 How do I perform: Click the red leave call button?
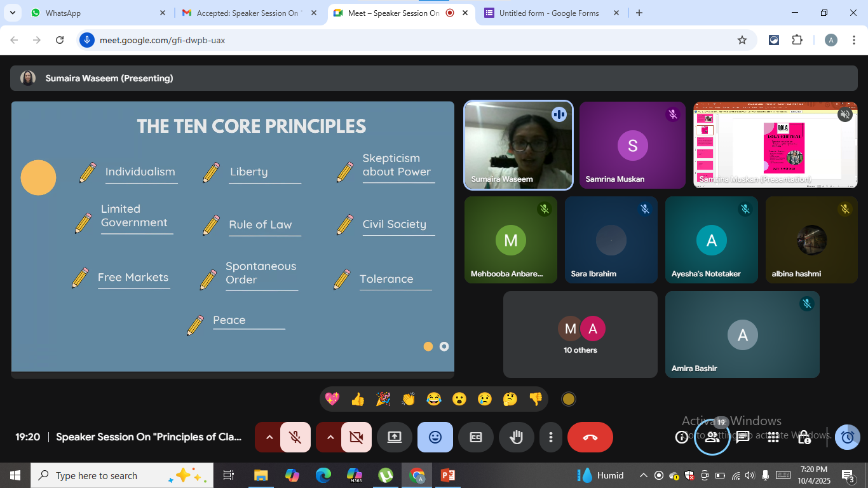pos(590,437)
